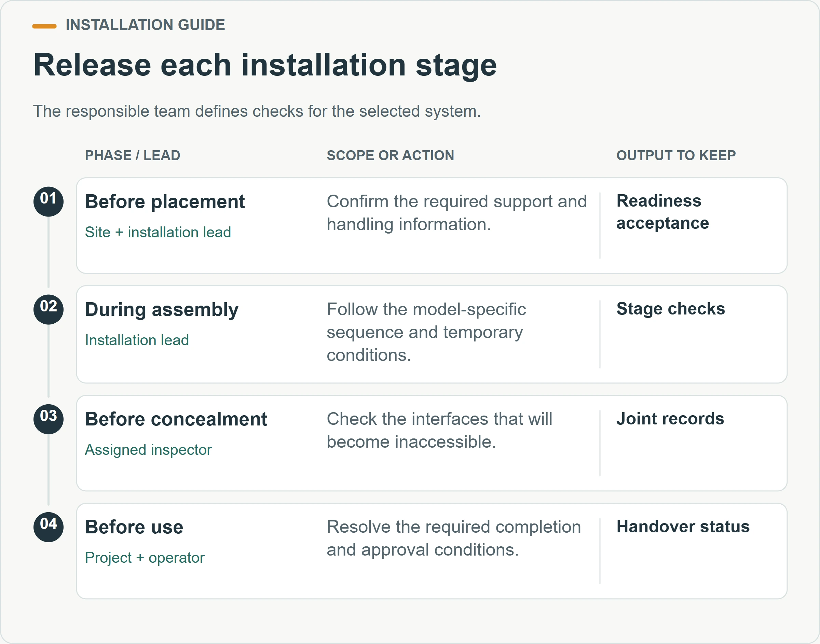Select the 'INSTALLATION GUIDE' label
Image resolution: width=820 pixels, height=644 pixels.
(x=145, y=25)
